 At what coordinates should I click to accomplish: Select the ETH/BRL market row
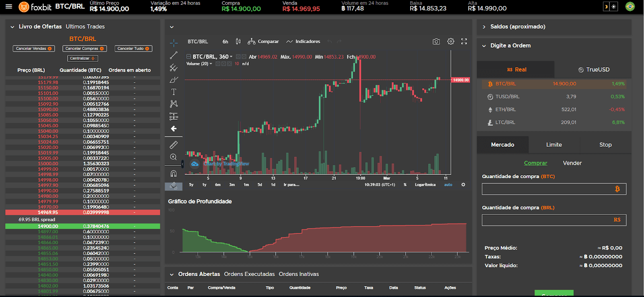(554, 110)
